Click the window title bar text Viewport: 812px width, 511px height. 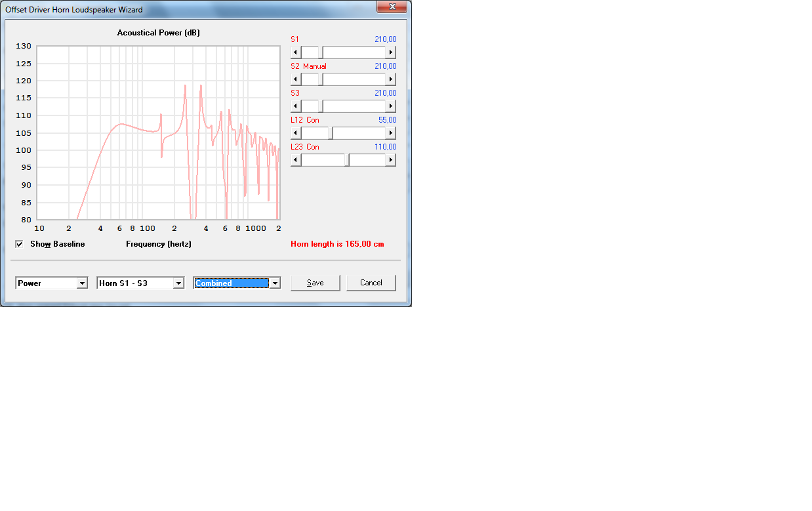[74, 10]
